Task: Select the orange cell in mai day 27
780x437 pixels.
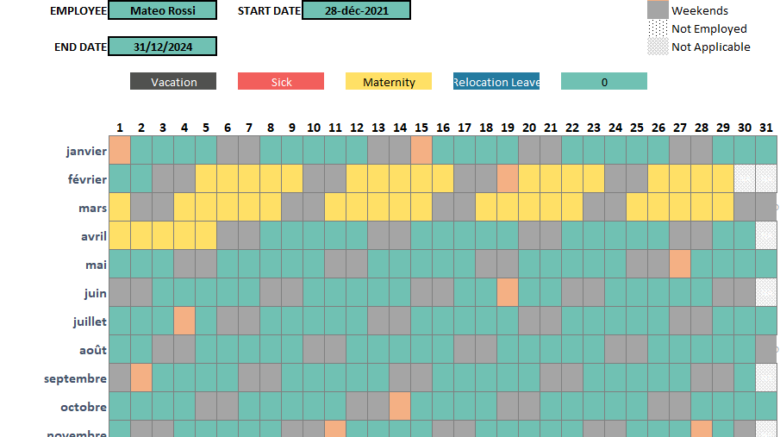Action: 680,264
